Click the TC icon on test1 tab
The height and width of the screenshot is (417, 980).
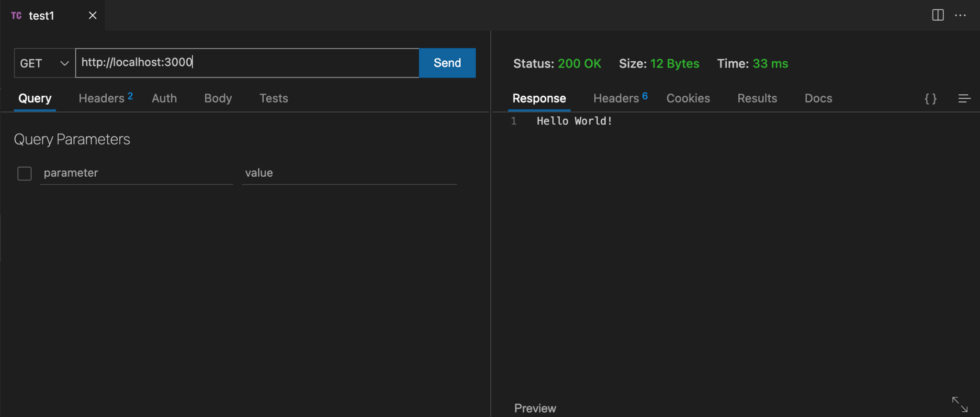[16, 16]
